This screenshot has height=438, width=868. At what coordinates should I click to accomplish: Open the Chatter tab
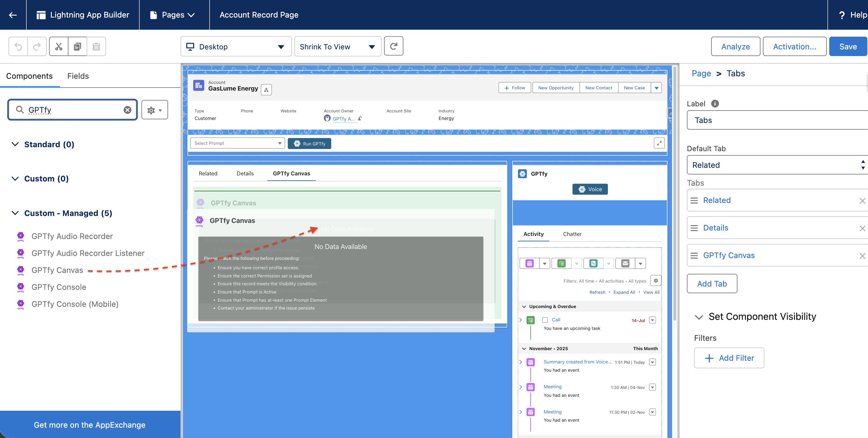(572, 234)
